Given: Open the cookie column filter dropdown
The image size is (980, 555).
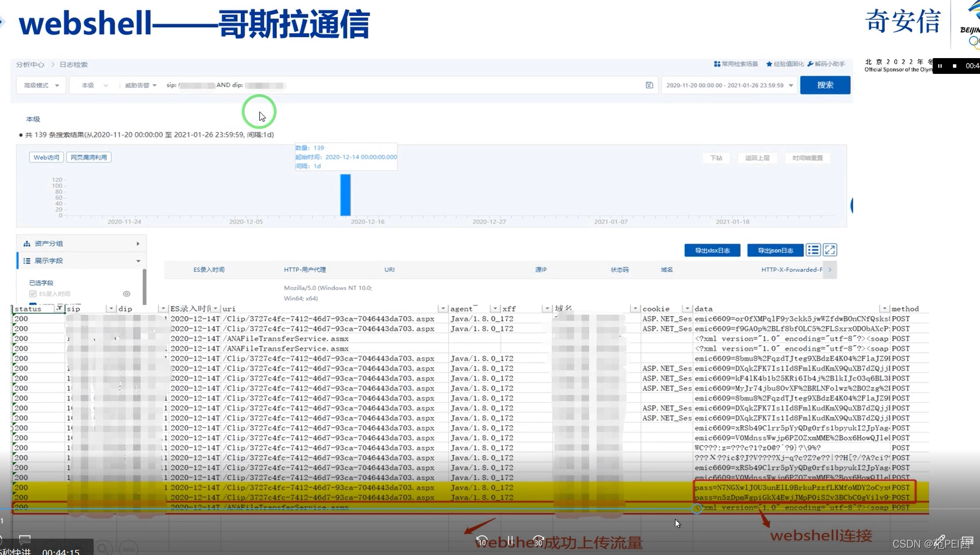Looking at the screenshot, I should click(x=686, y=309).
